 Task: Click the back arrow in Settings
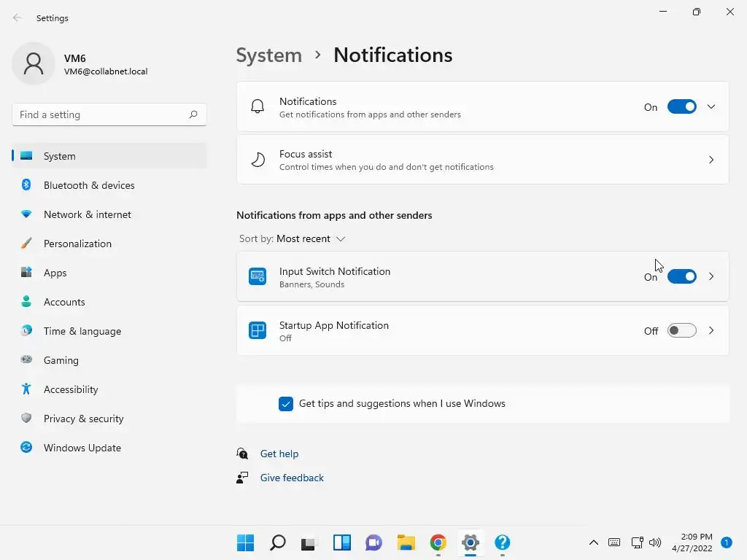(18, 18)
